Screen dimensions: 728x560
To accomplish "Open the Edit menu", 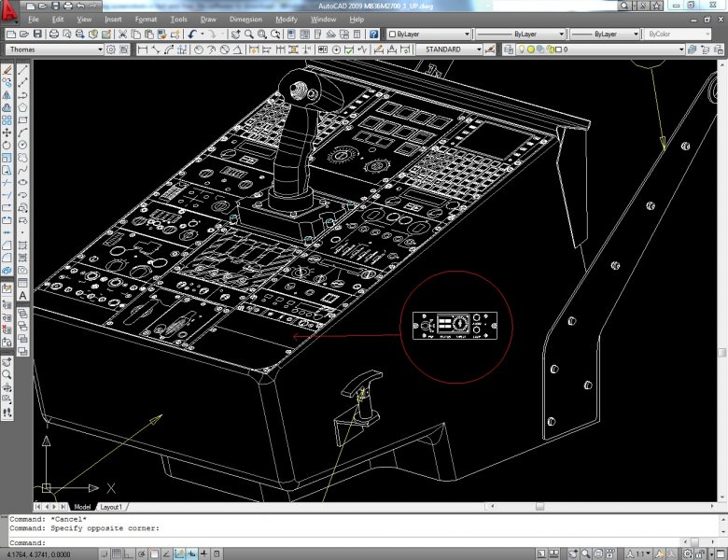I will pyautogui.click(x=58, y=20).
